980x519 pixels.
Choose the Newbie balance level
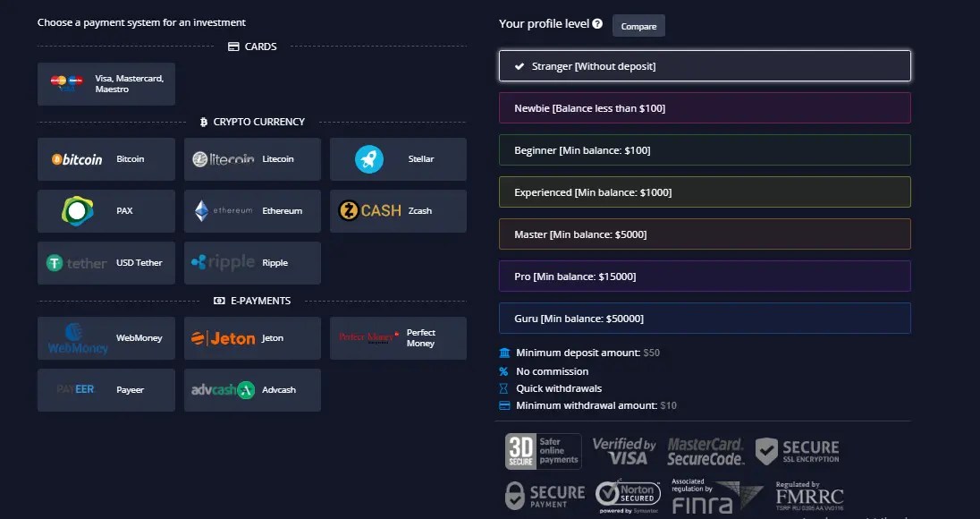703,107
